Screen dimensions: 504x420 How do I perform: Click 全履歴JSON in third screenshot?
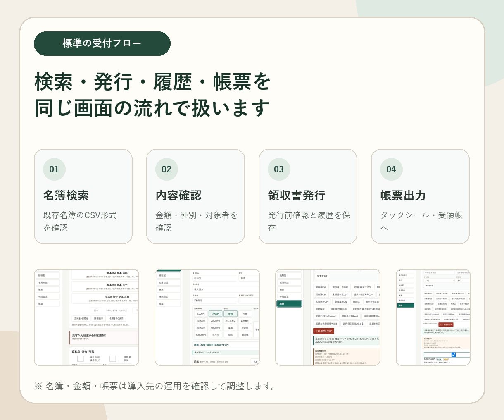tap(341, 302)
